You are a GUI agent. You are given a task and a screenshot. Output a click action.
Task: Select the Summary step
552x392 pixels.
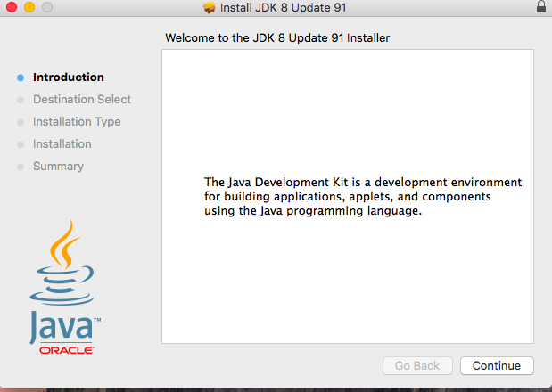click(59, 167)
